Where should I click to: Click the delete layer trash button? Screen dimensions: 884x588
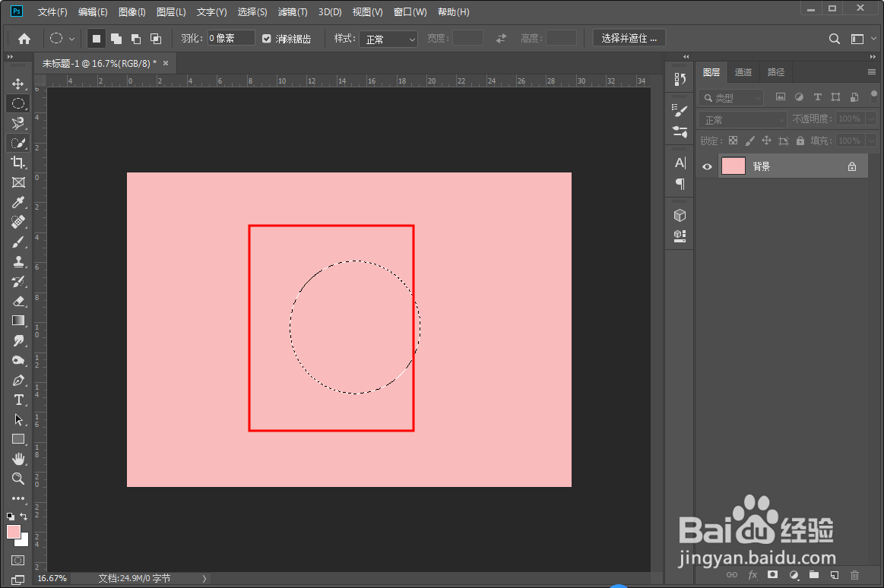(x=854, y=575)
